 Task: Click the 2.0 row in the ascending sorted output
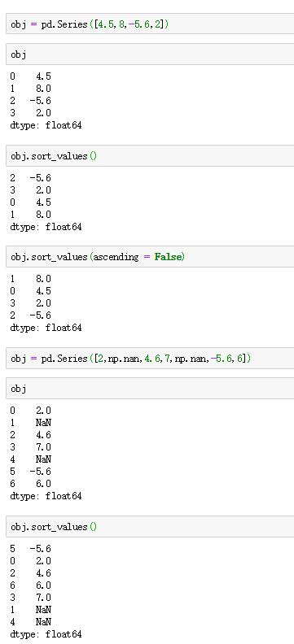tap(31, 190)
